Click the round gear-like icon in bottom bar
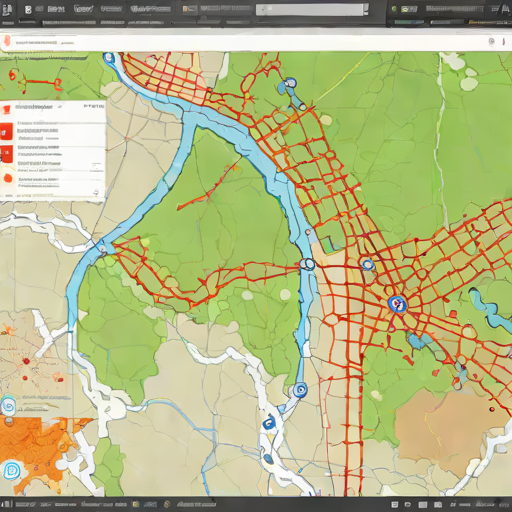The width and height of the screenshot is (512, 512). (x=167, y=504)
